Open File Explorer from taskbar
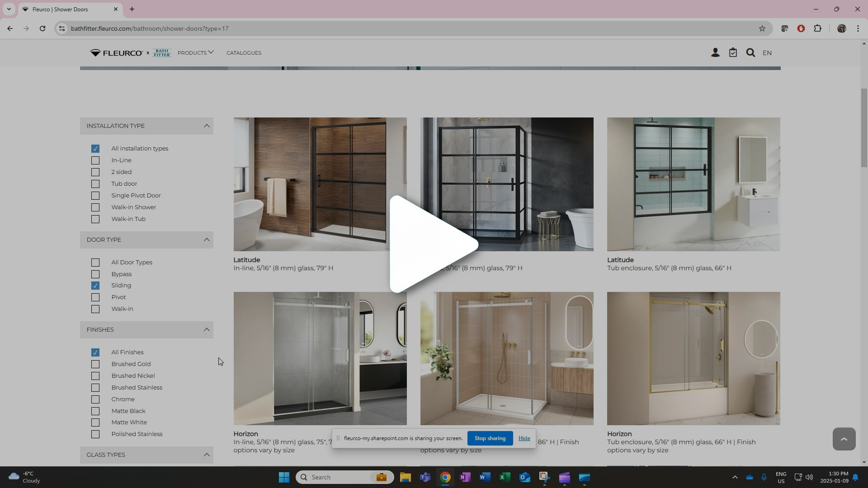Viewport: 868px width, 488px height. [405, 477]
